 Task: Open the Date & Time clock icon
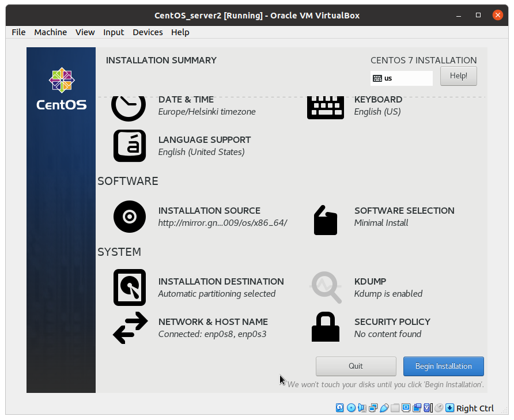128,108
